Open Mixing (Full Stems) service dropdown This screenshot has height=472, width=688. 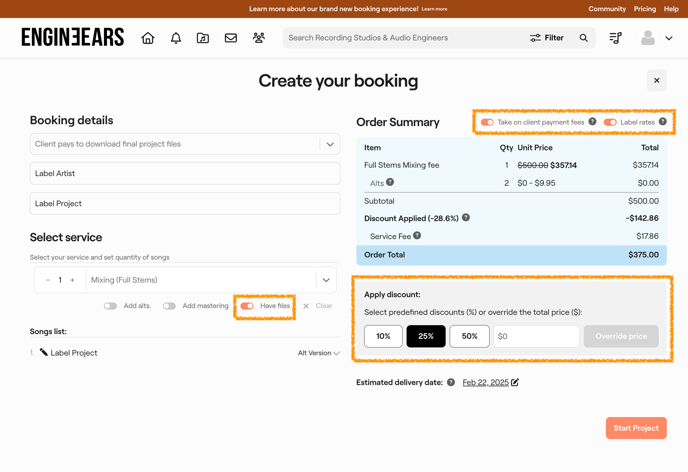point(325,280)
